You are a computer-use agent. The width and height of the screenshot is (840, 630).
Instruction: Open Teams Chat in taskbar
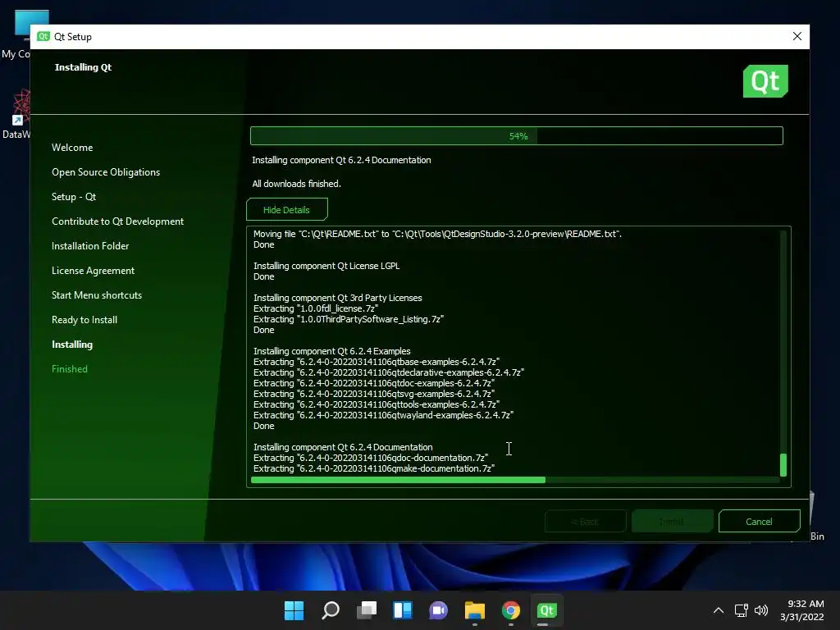(x=438, y=610)
